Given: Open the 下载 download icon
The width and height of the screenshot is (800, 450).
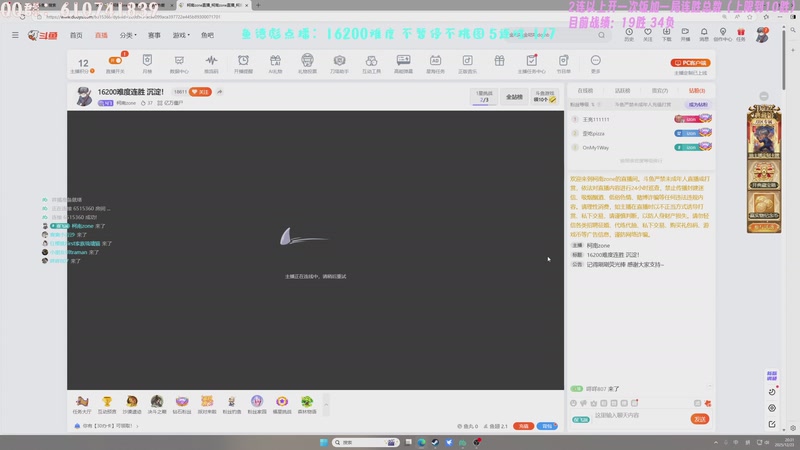Looking at the screenshot, I should (x=666, y=34).
